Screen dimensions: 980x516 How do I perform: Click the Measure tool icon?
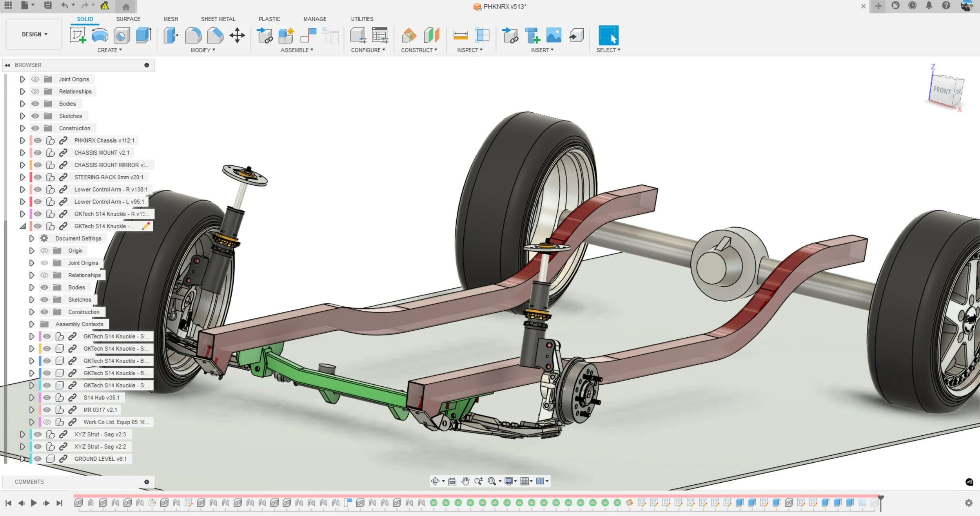tap(460, 35)
